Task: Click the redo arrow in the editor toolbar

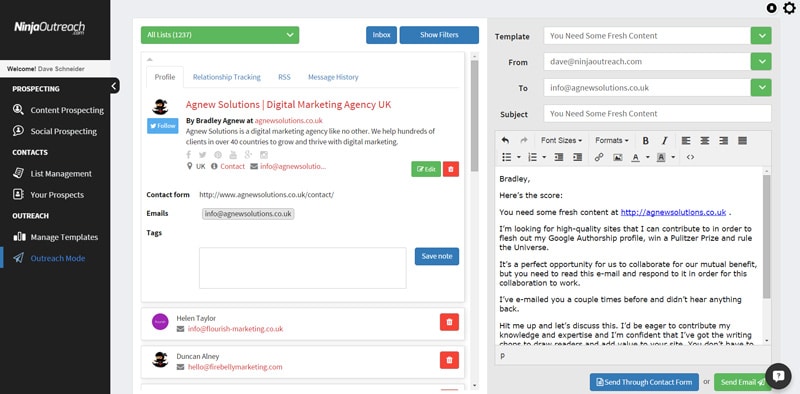Action: (523, 140)
